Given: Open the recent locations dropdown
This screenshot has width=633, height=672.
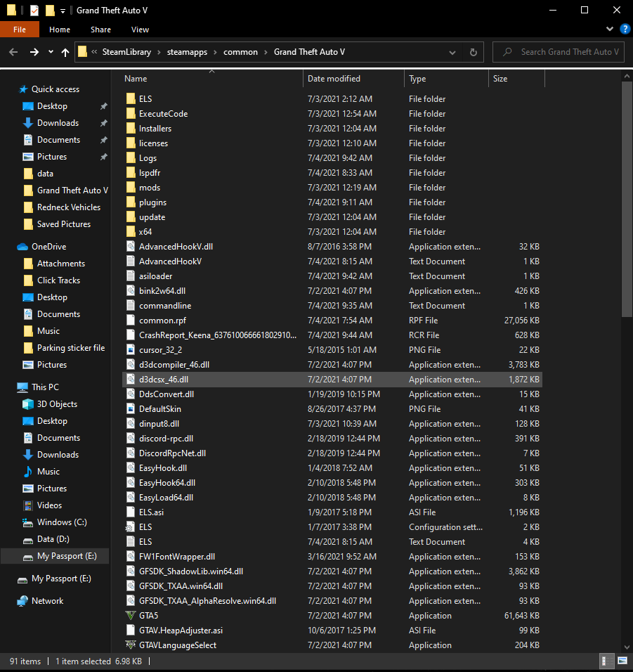Looking at the screenshot, I should [51, 52].
